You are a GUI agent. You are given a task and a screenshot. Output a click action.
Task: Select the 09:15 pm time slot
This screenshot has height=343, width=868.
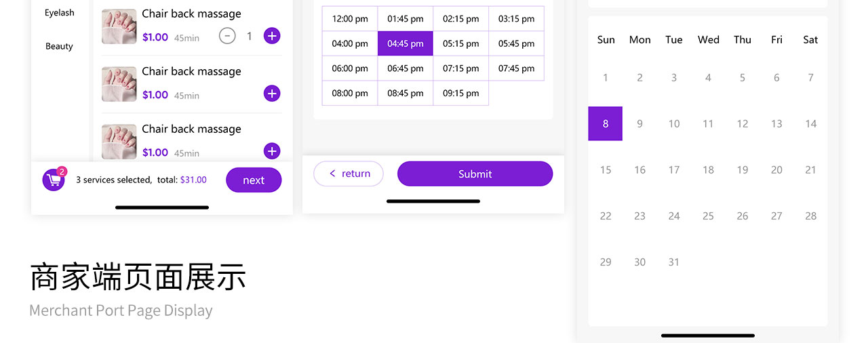pyautogui.click(x=461, y=93)
